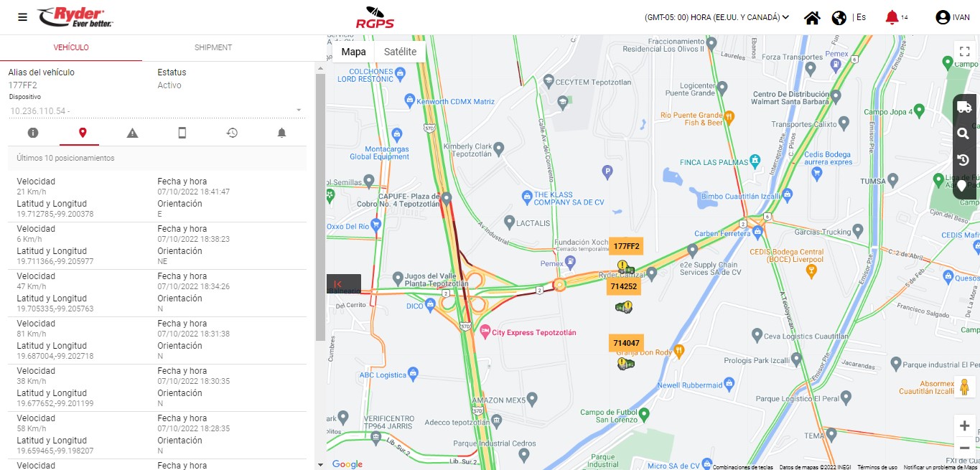The width and height of the screenshot is (980, 470).
Task: Open the mobile device icon tab
Action: click(182, 133)
